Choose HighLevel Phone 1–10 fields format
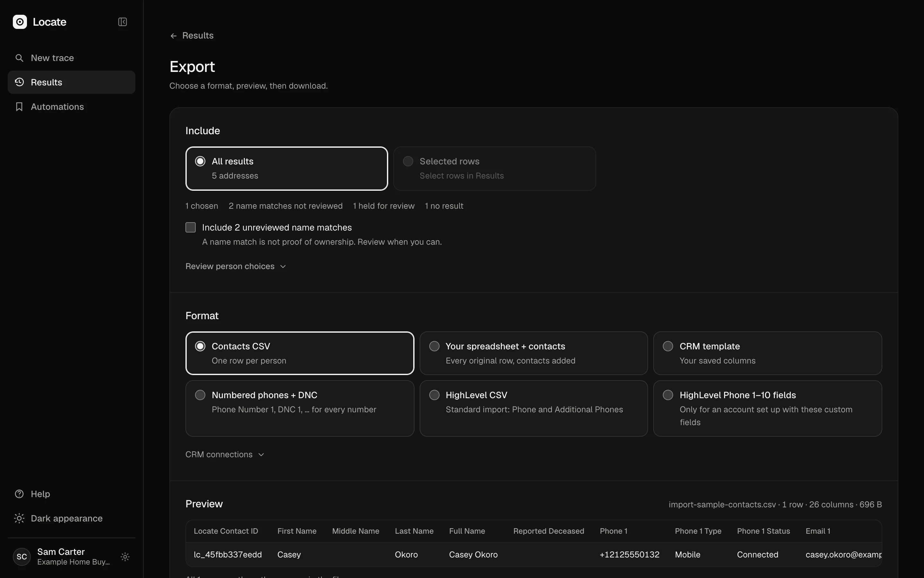The image size is (924, 578). (x=767, y=408)
